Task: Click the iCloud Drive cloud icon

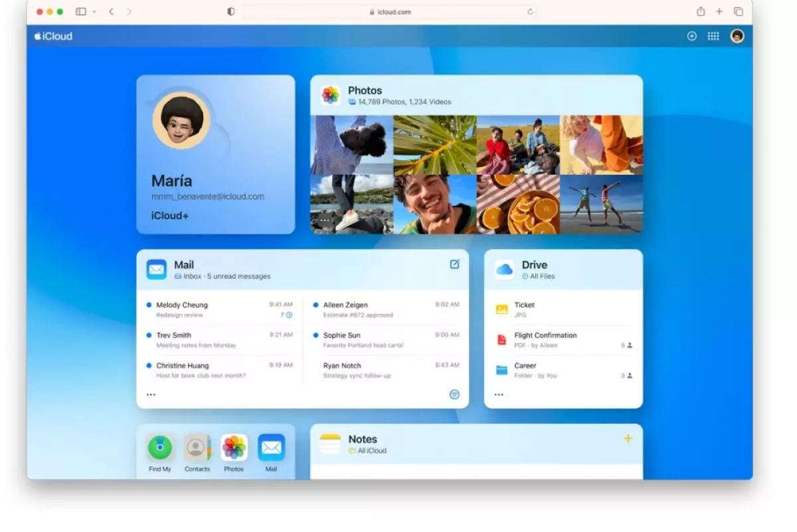Action: click(x=504, y=269)
